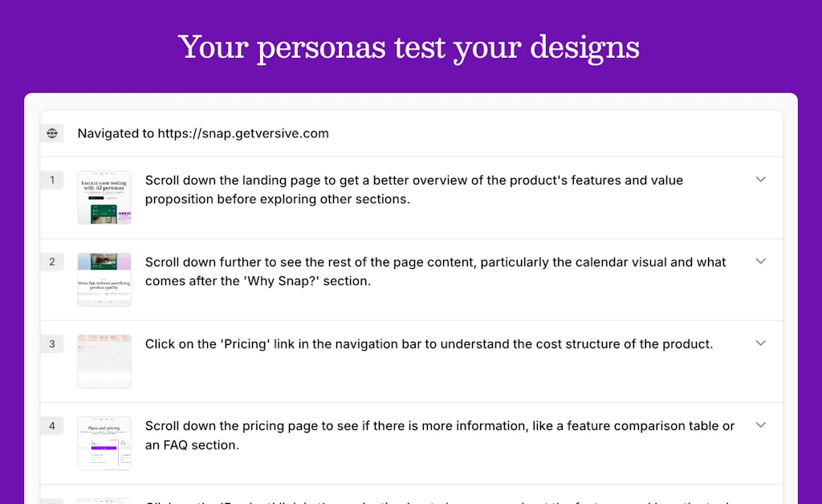Click the 'Navigated to' entry row

point(401,133)
